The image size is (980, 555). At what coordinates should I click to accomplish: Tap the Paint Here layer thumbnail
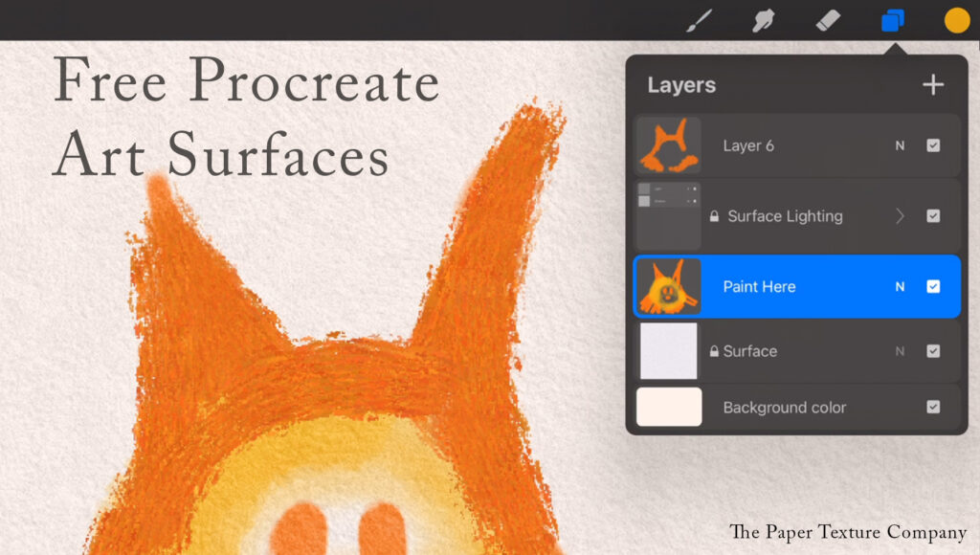(667, 286)
